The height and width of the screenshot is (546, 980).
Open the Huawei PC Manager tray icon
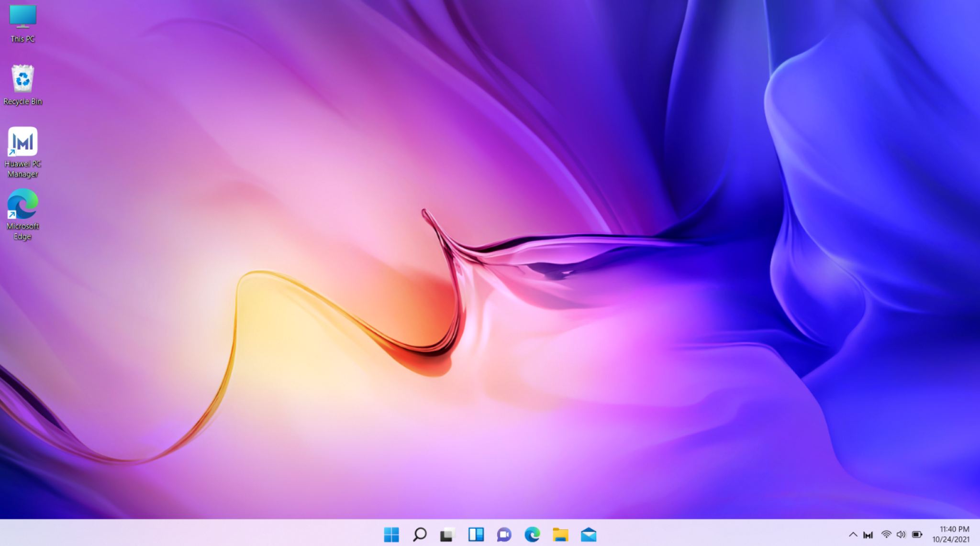(x=869, y=535)
